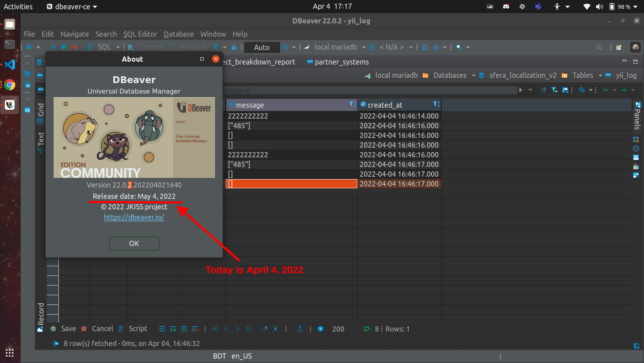Open the Help menu
Viewport: 644px width, 363px height.
click(240, 34)
